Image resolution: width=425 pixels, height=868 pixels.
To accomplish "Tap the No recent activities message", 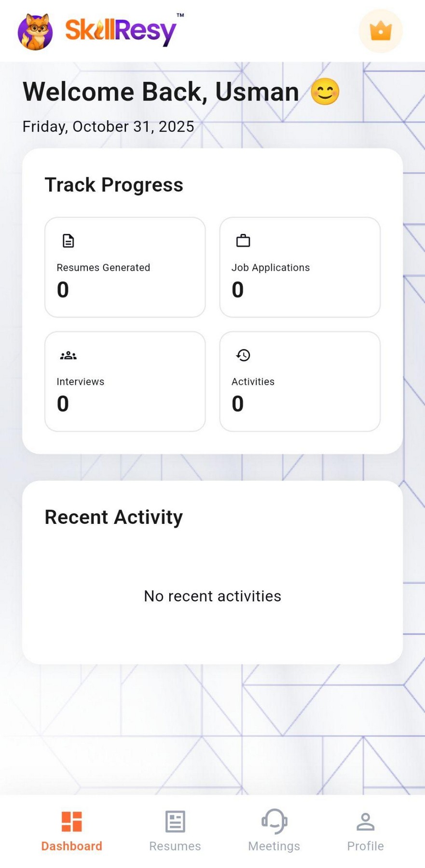I will tap(212, 596).
